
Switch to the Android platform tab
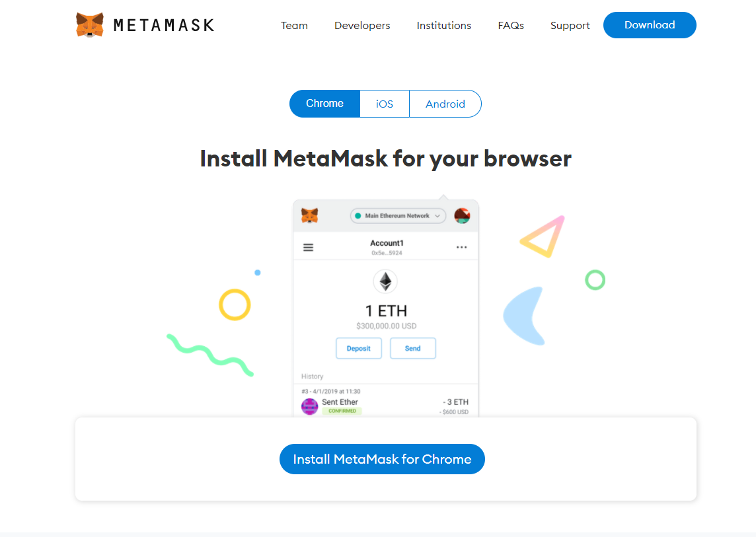click(x=445, y=104)
